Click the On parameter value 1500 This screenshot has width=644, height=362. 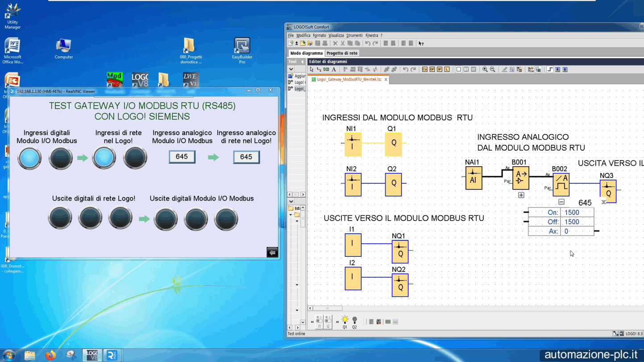coord(577,213)
